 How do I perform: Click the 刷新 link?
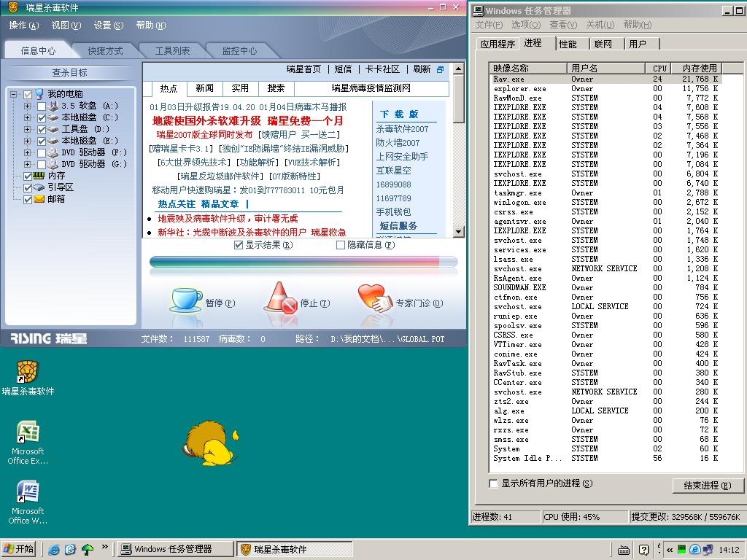(422, 69)
